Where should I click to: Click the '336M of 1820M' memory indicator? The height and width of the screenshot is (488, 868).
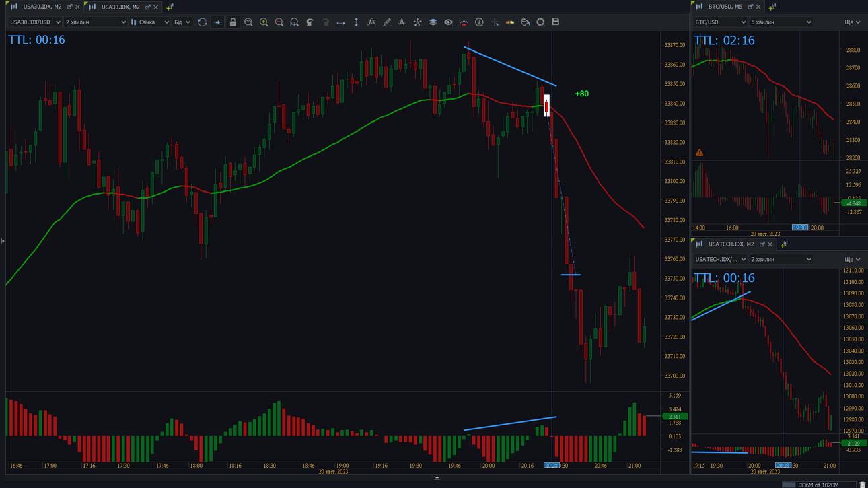coord(818,485)
